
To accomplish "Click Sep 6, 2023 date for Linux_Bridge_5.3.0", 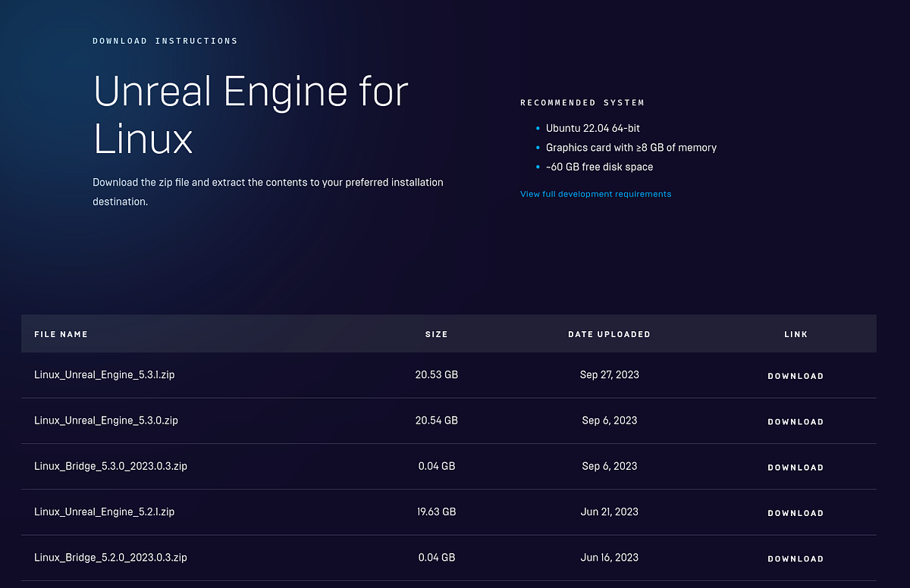I will click(x=610, y=466).
